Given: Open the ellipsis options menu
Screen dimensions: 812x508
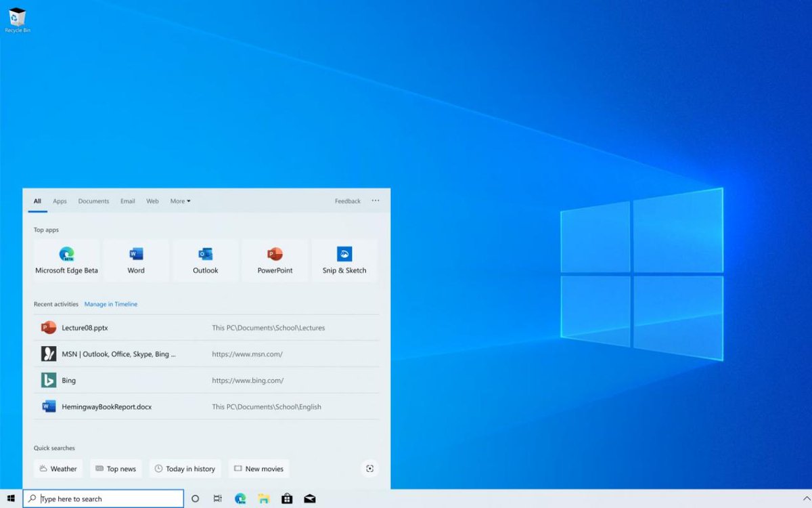Looking at the screenshot, I should click(x=376, y=200).
